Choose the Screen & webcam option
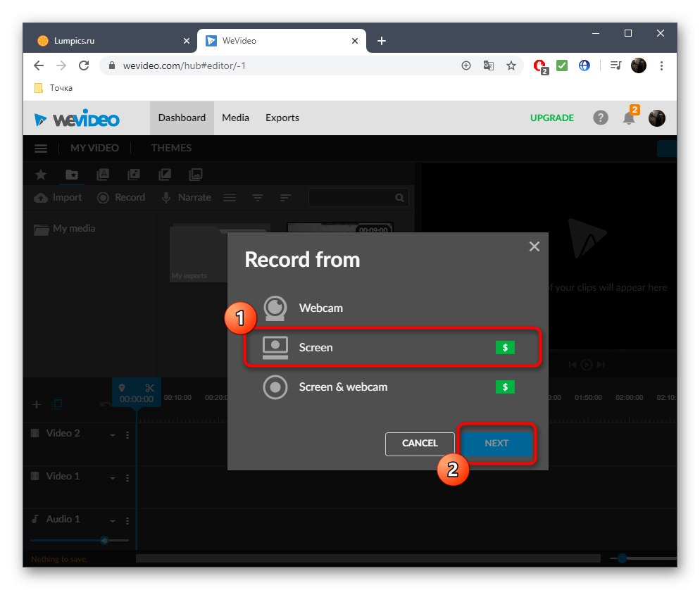Viewport: 700px width, 590px height. 344,387
